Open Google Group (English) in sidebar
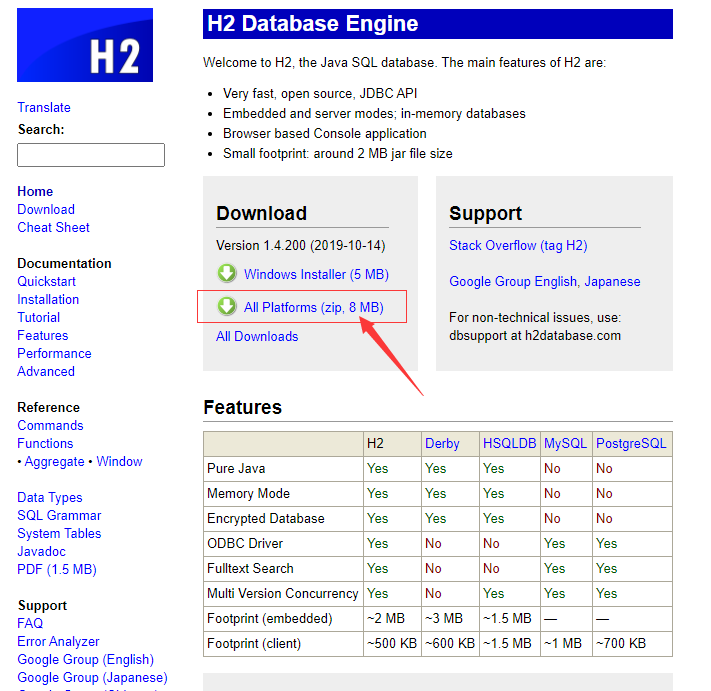Screen dimensions: 711x691 (86, 659)
